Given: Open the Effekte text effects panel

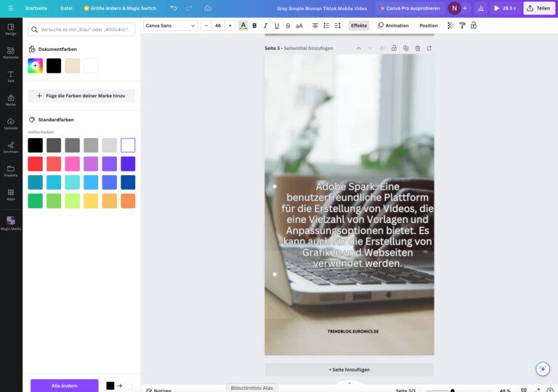Looking at the screenshot, I should pyautogui.click(x=359, y=25).
